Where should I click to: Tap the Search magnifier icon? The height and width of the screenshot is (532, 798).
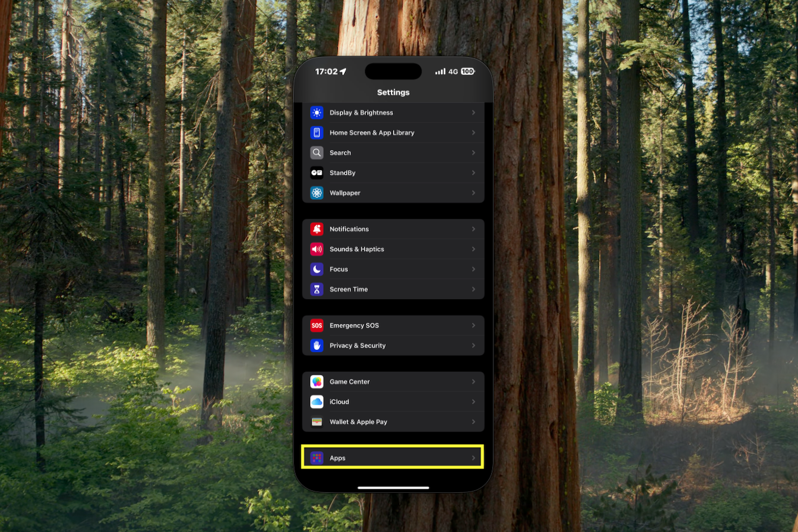(x=316, y=153)
